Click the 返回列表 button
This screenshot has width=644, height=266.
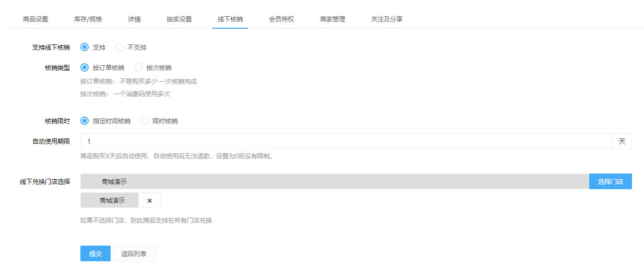click(134, 253)
